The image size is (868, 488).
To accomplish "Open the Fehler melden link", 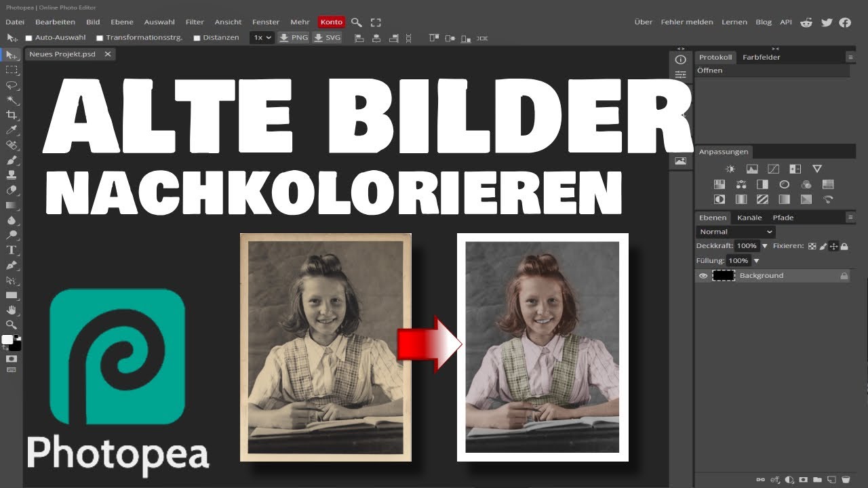I will click(688, 22).
